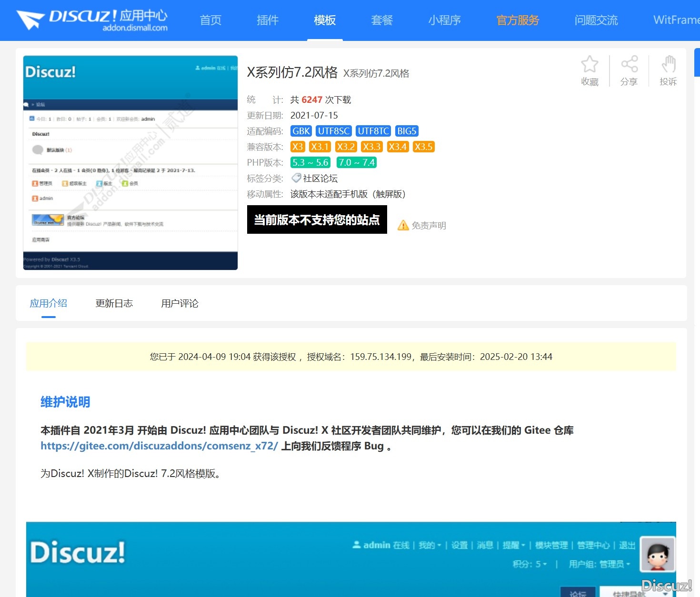
Task: Click the tag icon beside 社区论坛
Action: coord(296,178)
